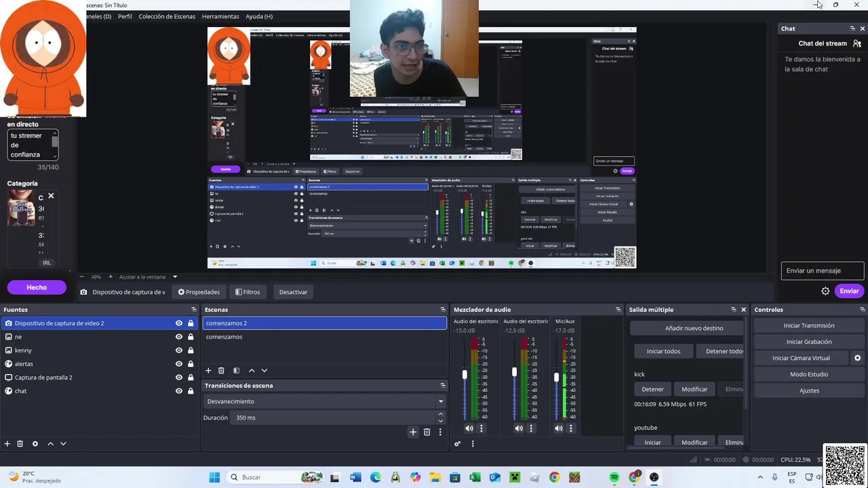The width and height of the screenshot is (868, 488).
Task: Open the Ayuda (H) menu
Action: (x=259, y=16)
